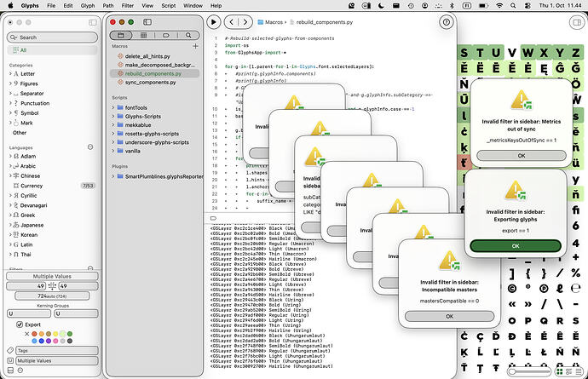Click the left kerning group field
588x379 pixels.
pos(29,313)
